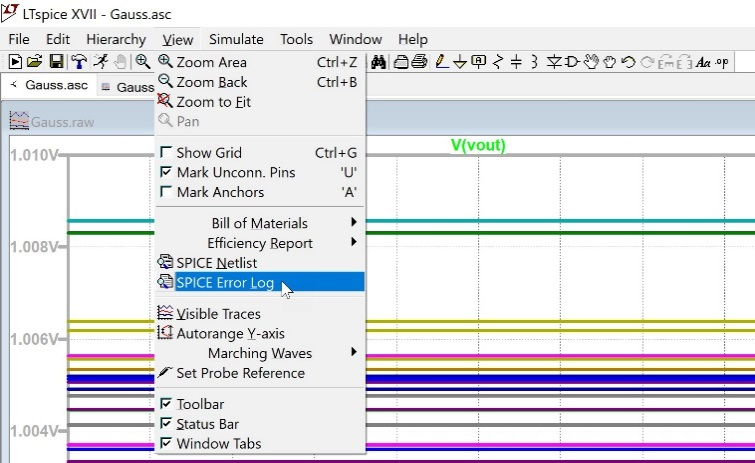Click the SPICE directive .op icon
This screenshot has width=755, height=463.
[x=722, y=62]
